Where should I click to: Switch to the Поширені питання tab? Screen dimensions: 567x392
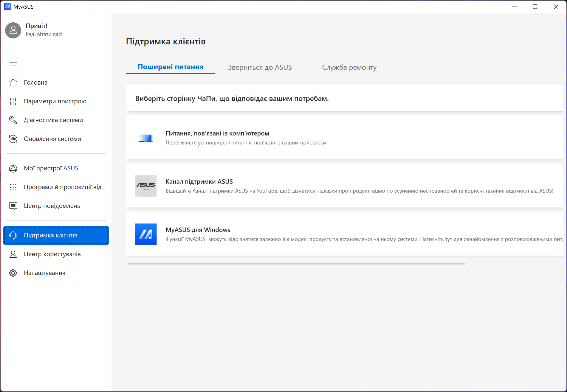[x=171, y=67]
